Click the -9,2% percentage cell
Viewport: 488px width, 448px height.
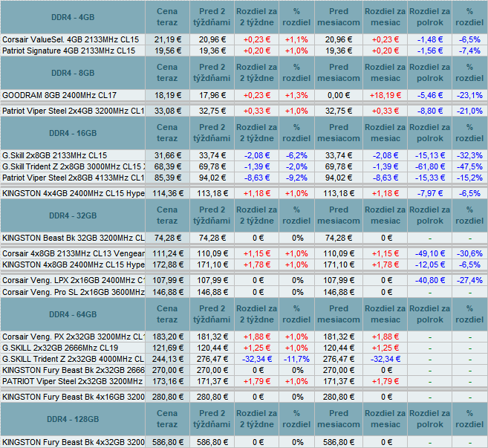[296, 178]
